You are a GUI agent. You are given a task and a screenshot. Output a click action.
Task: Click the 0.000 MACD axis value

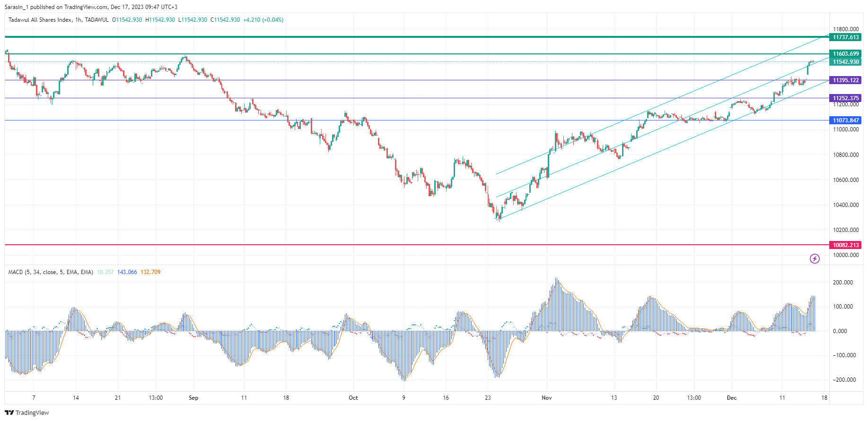click(x=840, y=331)
